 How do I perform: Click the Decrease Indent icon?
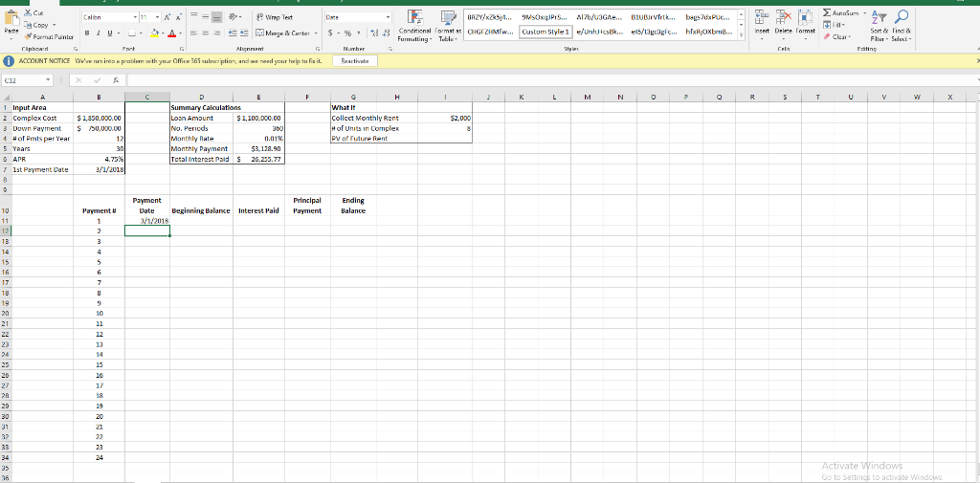tap(232, 33)
